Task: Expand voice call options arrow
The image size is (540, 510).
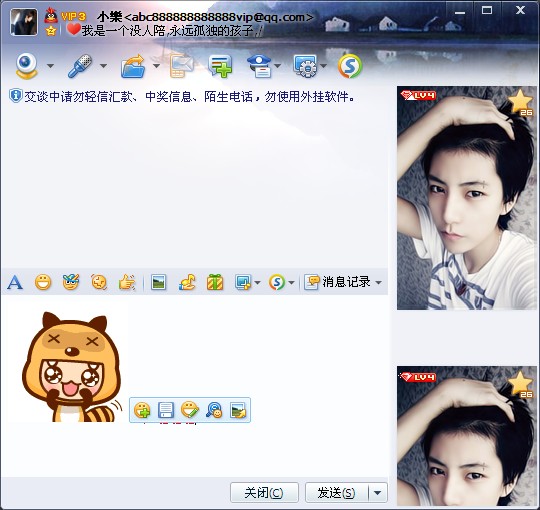Action: [103, 65]
